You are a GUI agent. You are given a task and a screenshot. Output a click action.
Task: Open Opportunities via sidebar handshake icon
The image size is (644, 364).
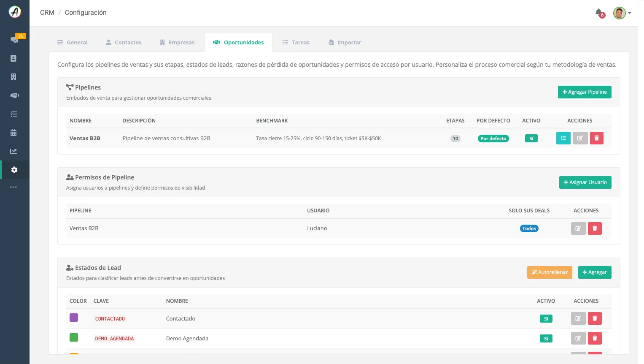click(14, 95)
